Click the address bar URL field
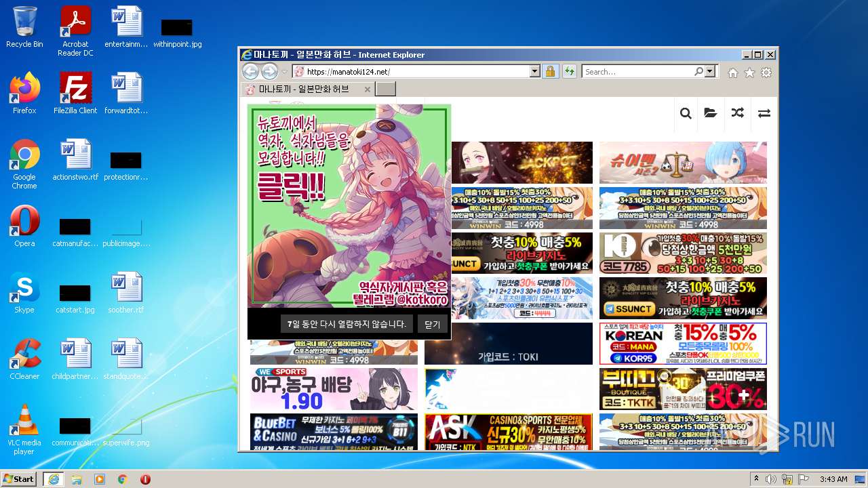 411,72
